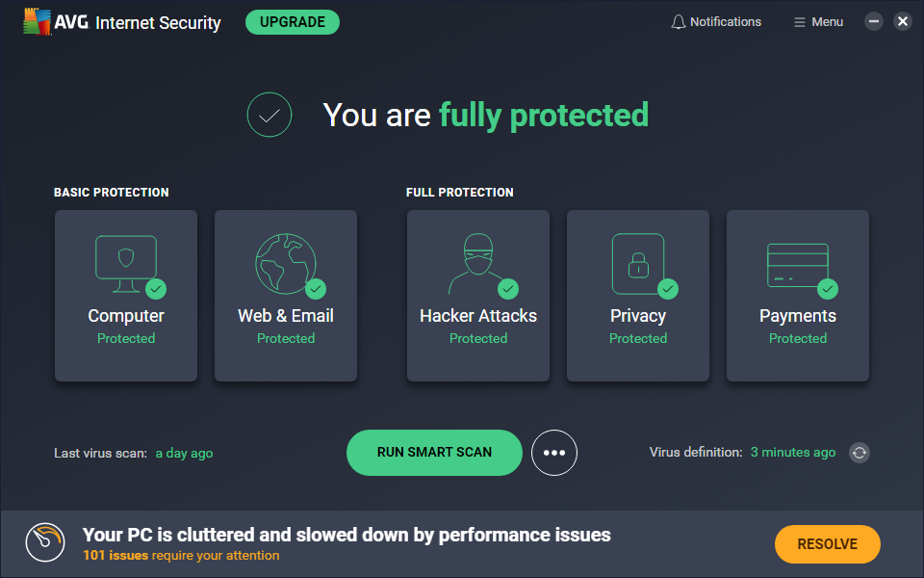924x578 pixels.
Task: Click the Computer protection monitor icon
Action: pyautogui.click(x=125, y=262)
